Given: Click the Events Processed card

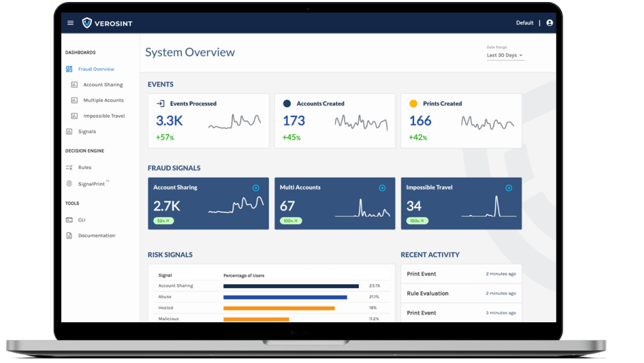Looking at the screenshot, I should pyautogui.click(x=208, y=121).
